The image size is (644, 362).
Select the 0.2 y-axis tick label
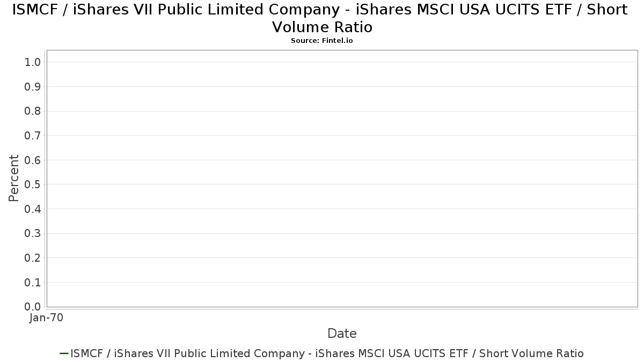point(33,258)
